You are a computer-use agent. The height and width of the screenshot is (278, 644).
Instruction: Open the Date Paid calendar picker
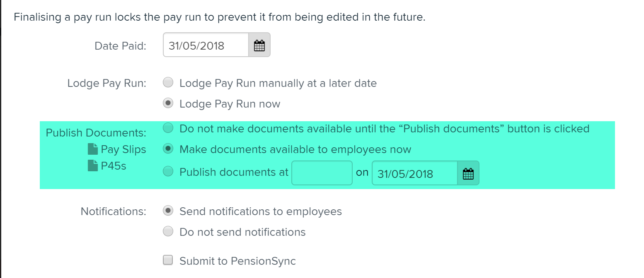coord(259,45)
